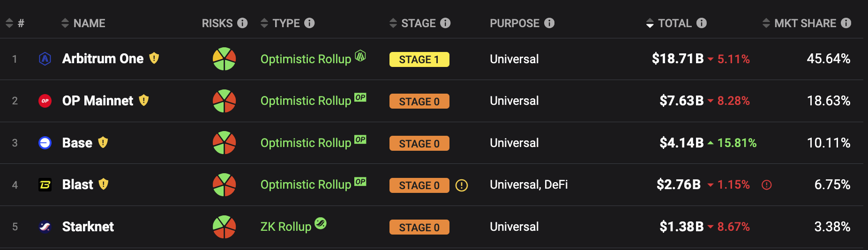
Task: Click the Starknet logo icon
Action: [x=45, y=227]
